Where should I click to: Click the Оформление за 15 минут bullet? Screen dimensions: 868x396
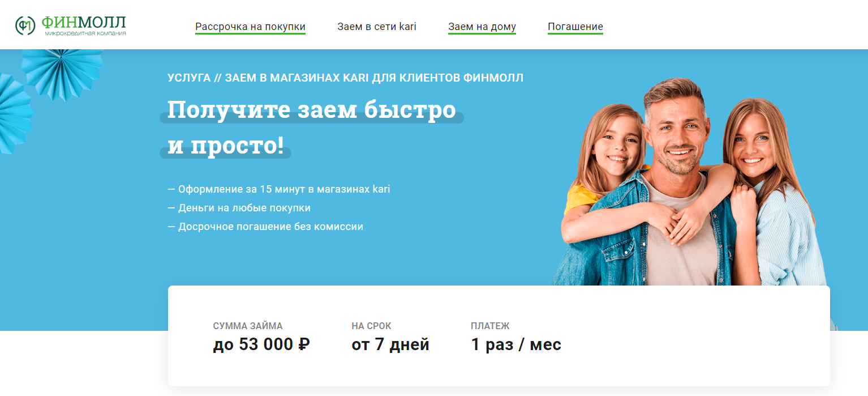(x=279, y=189)
